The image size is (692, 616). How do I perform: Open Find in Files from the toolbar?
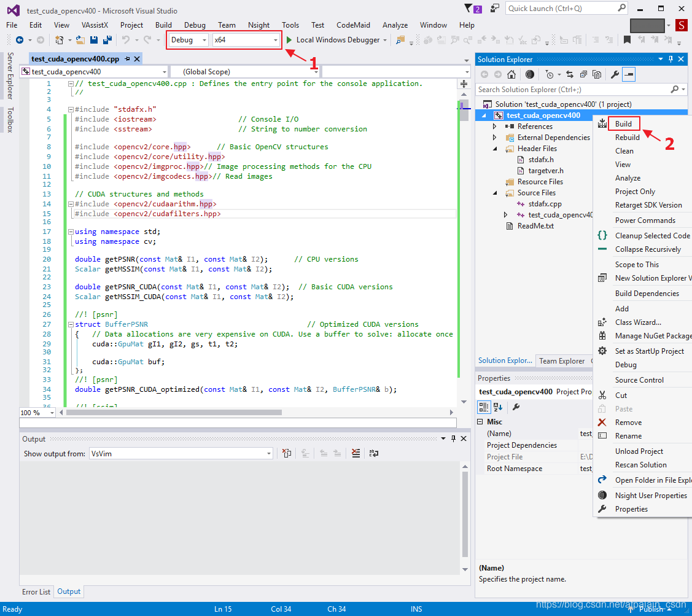(x=400, y=40)
